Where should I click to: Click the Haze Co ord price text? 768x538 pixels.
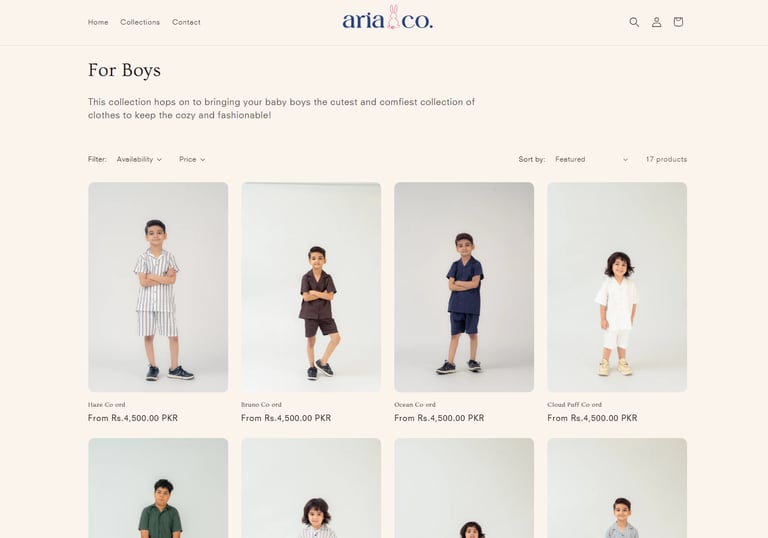click(x=133, y=418)
